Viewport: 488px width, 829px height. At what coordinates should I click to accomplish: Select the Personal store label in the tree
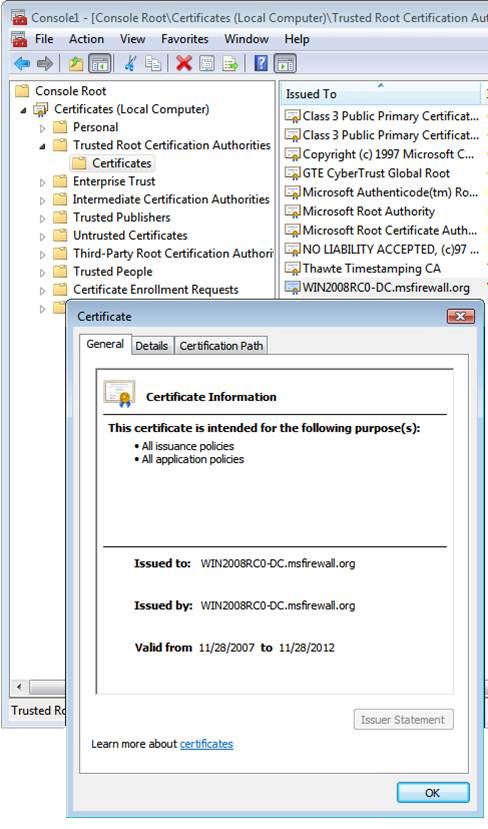(96, 127)
